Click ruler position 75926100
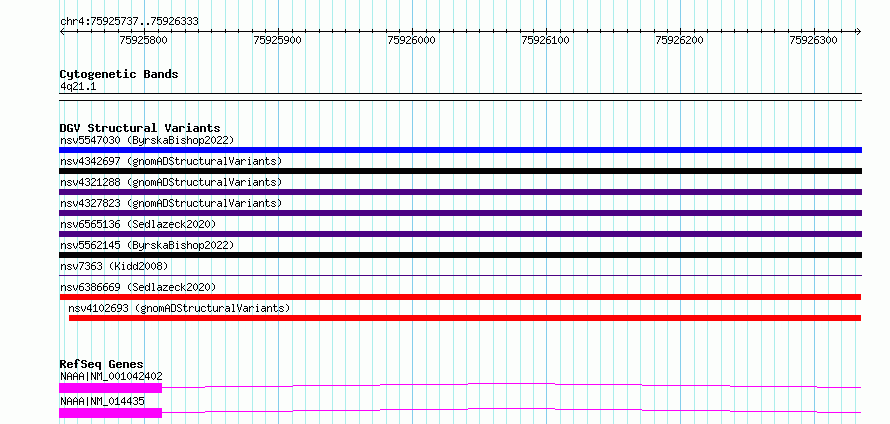This screenshot has width=890, height=424. [x=546, y=40]
